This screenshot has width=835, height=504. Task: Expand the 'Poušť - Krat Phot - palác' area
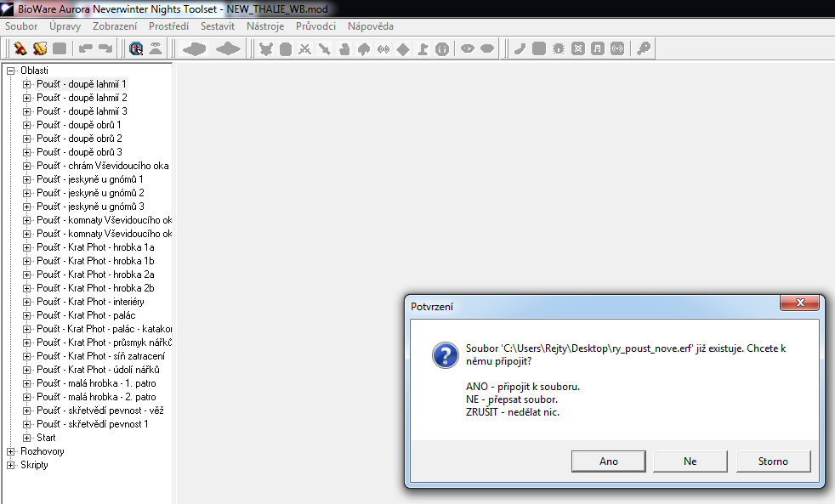tap(26, 315)
